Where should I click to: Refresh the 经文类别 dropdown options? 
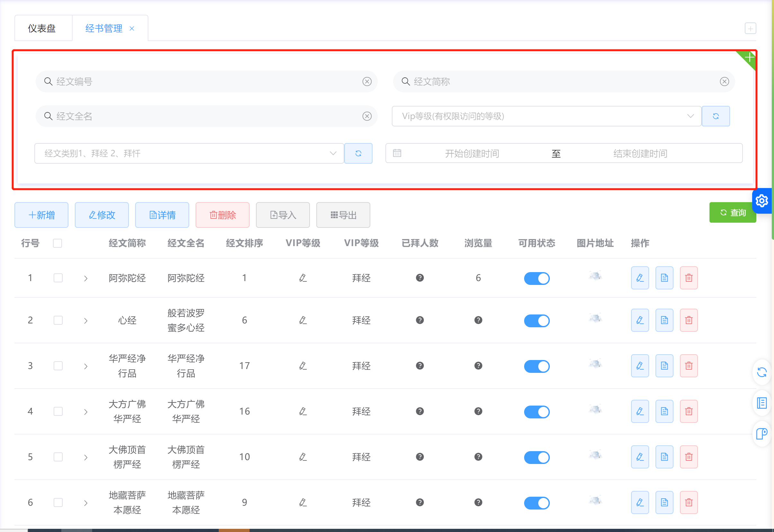(358, 153)
